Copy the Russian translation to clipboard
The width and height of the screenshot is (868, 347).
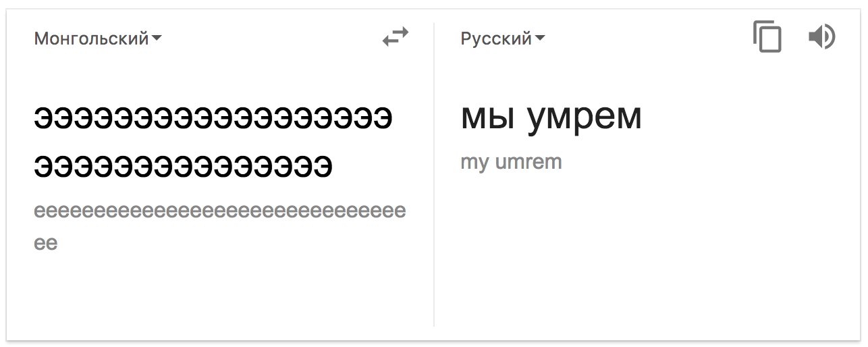point(767,37)
